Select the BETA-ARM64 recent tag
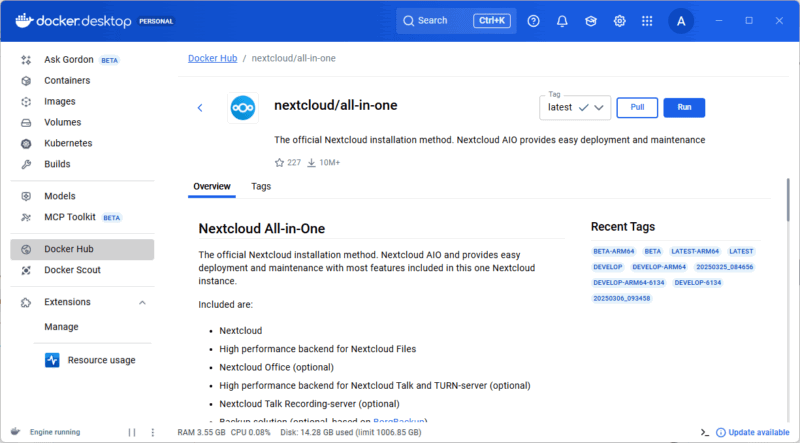This screenshot has height=443, width=800. point(613,251)
